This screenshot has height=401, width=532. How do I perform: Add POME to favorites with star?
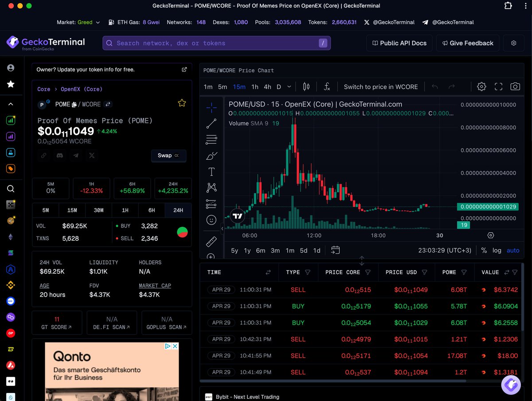point(182,103)
